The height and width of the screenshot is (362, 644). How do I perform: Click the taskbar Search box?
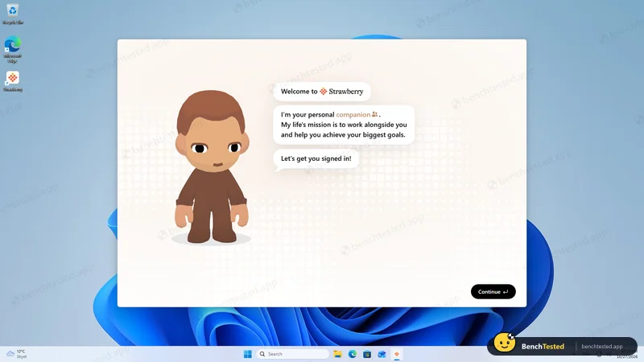click(x=292, y=354)
